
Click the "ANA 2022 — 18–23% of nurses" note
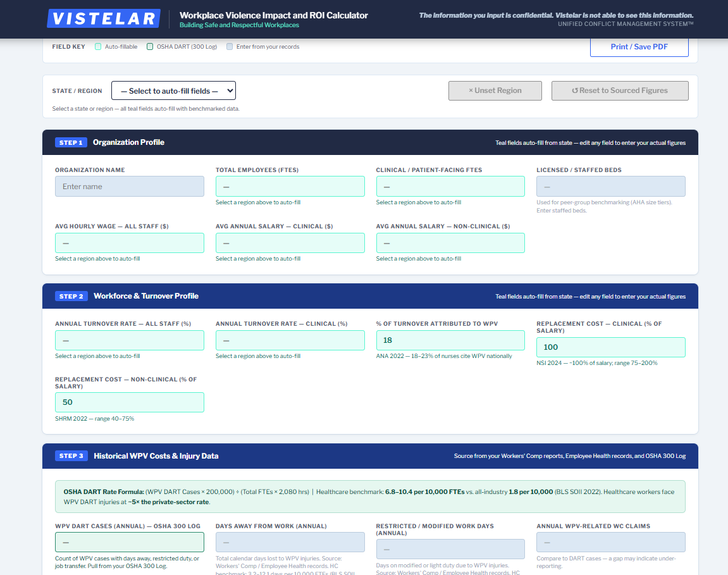tap(444, 356)
